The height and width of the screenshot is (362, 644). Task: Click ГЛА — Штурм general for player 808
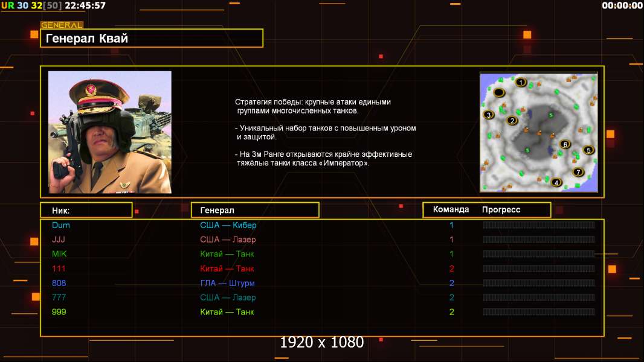[227, 283]
